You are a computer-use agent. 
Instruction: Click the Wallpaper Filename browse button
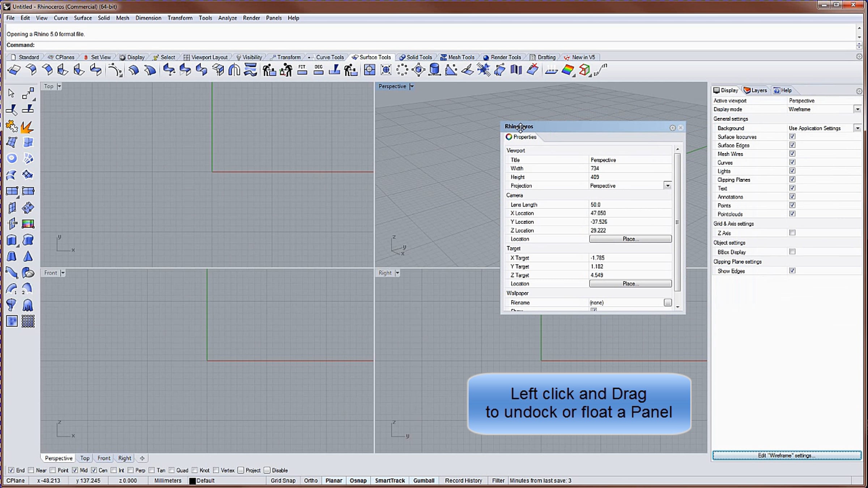668,303
